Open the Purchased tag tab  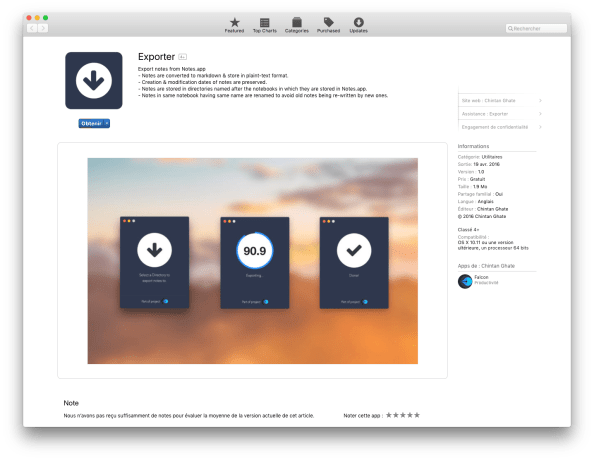pos(328,25)
